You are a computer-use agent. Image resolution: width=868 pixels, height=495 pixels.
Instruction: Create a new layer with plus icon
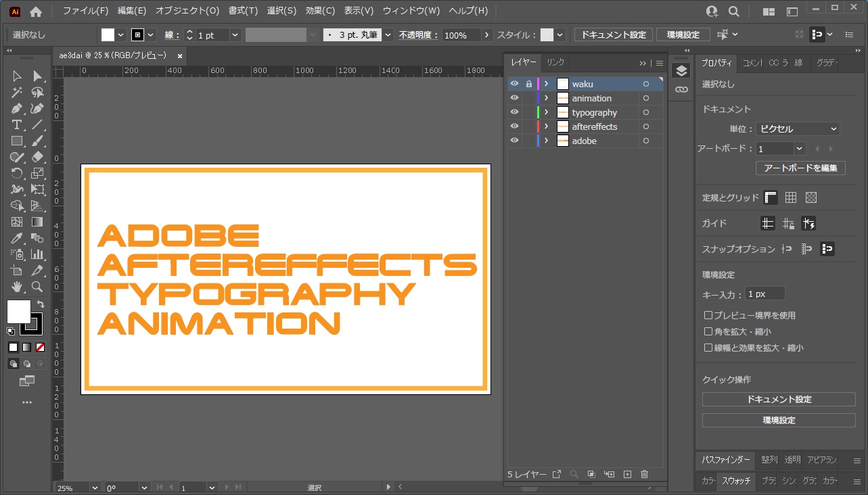tap(627, 475)
